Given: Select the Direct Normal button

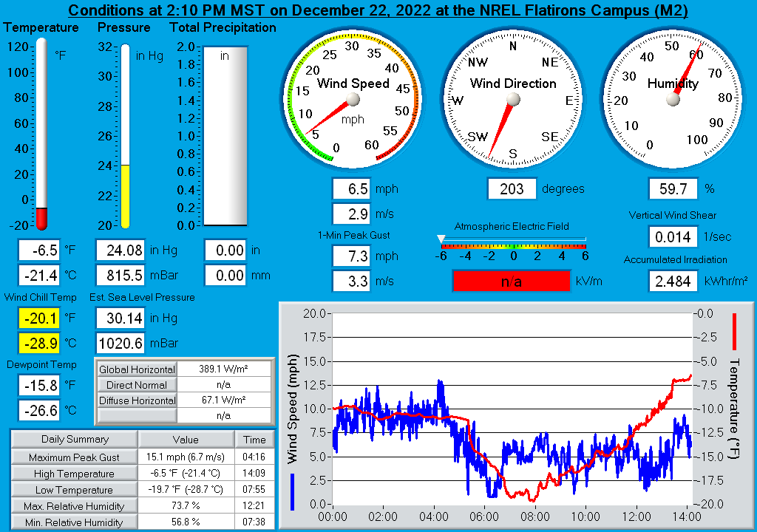Looking at the screenshot, I should pos(137,385).
